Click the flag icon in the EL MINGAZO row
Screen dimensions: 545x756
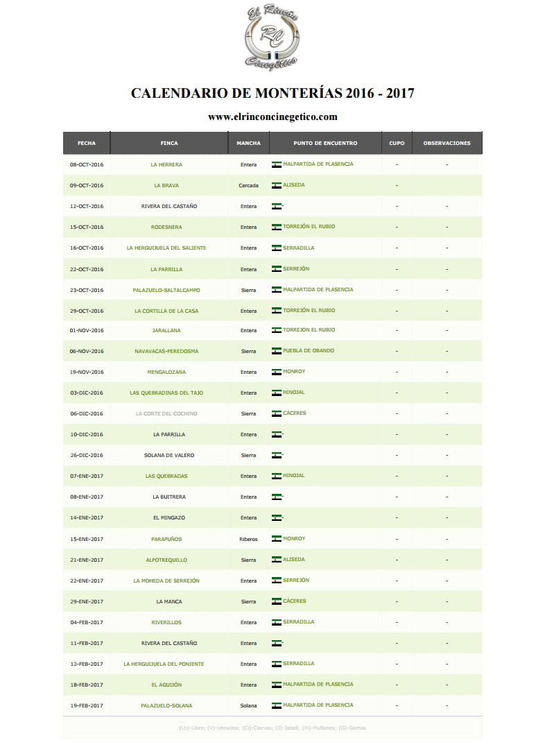point(277,518)
